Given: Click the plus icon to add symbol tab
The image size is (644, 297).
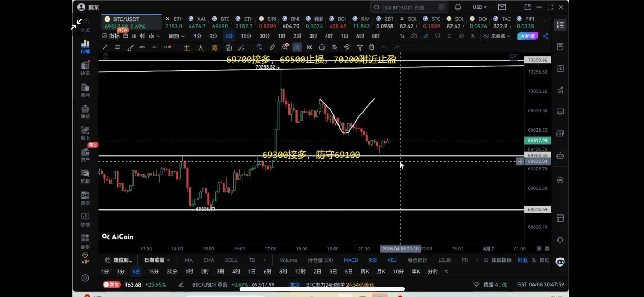Looking at the screenshot, I should [545, 22].
